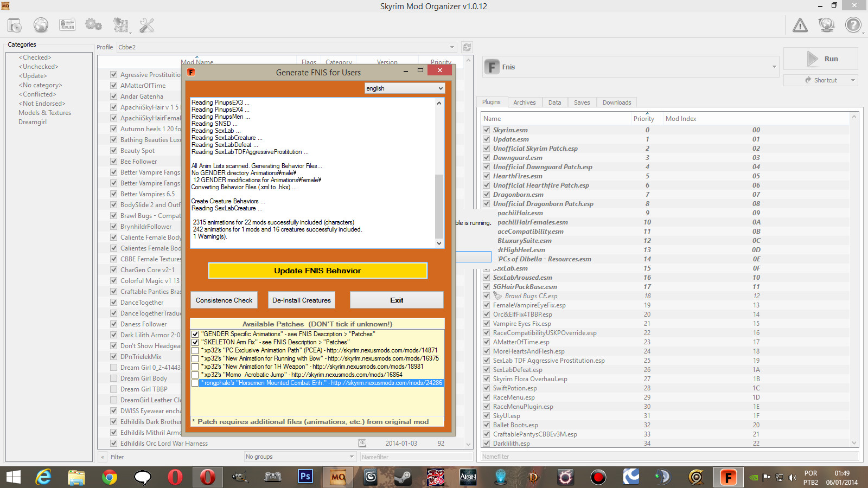Click the Problems warning triangle icon
Image resolution: width=868 pixels, height=488 pixels.
tap(800, 25)
